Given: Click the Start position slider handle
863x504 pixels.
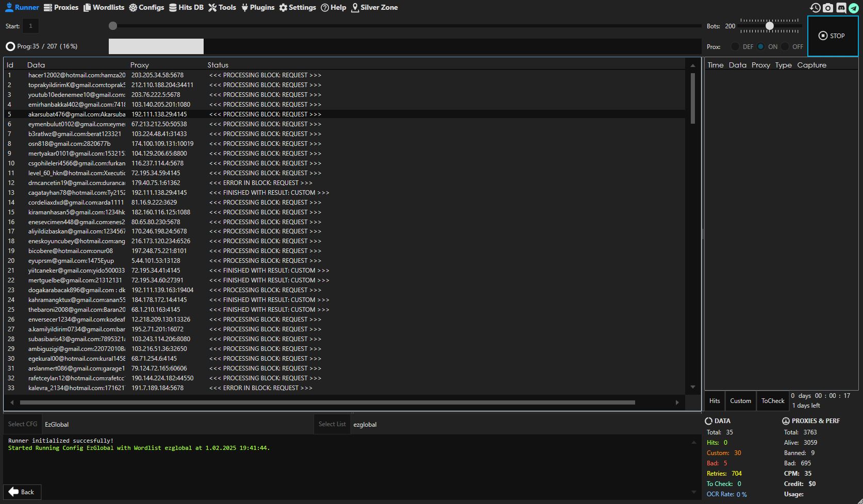Looking at the screenshot, I should point(113,26).
